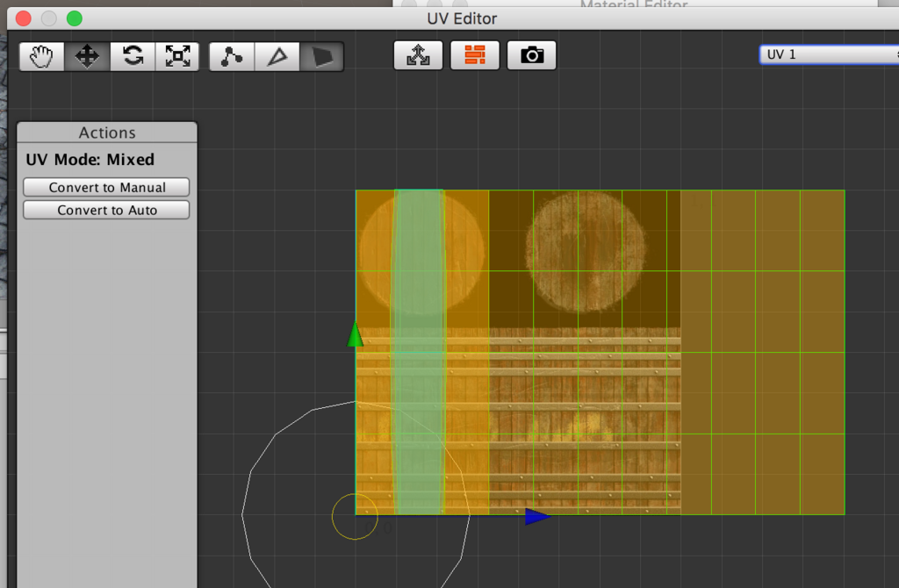899x588 pixels.
Task: Click the green vertical axis arrow handle
Action: click(355, 334)
